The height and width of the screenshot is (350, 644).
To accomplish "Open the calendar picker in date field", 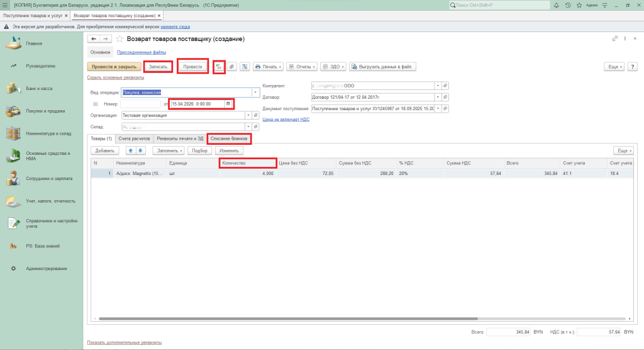I will [228, 104].
